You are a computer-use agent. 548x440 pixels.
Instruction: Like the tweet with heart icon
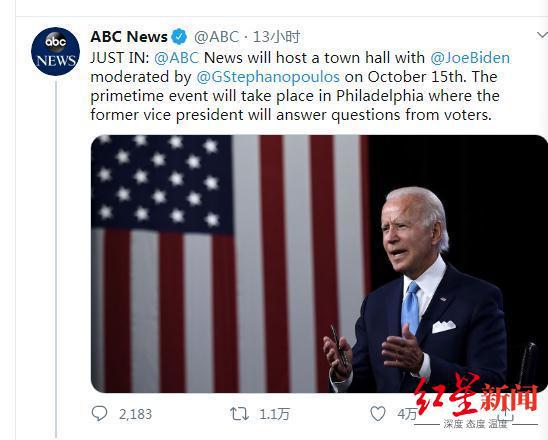[378, 413]
